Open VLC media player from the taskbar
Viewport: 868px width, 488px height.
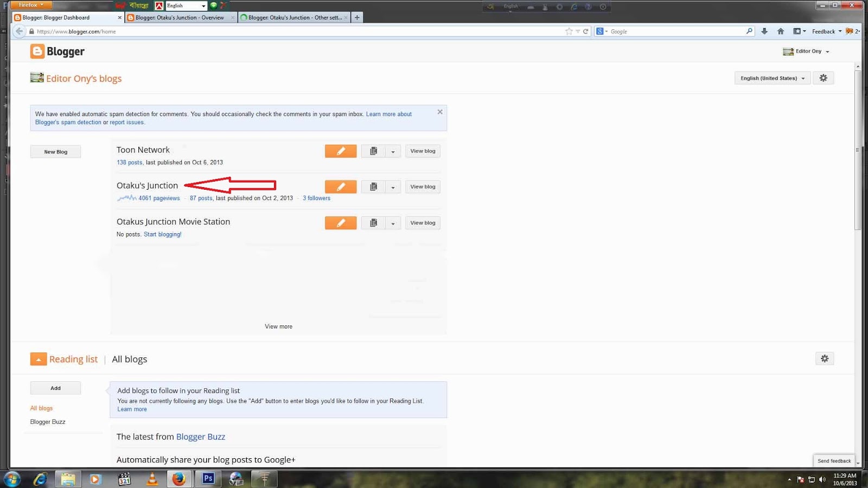coord(152,479)
